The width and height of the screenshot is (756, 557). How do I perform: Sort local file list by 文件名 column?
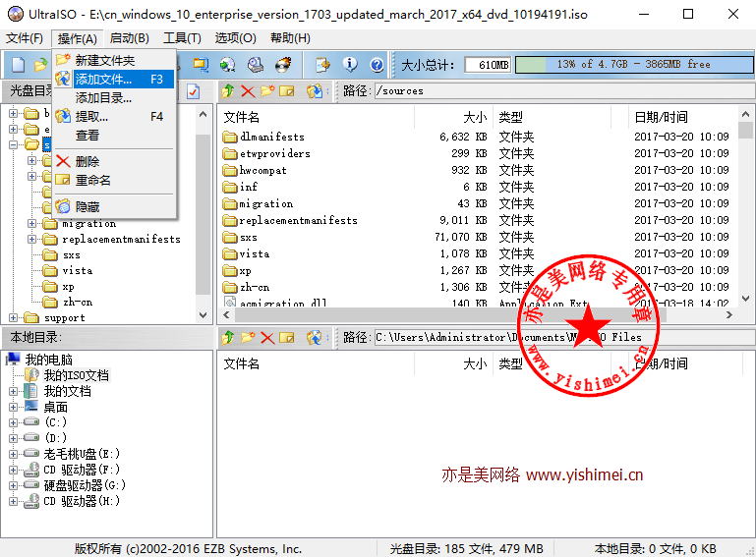pos(317,363)
